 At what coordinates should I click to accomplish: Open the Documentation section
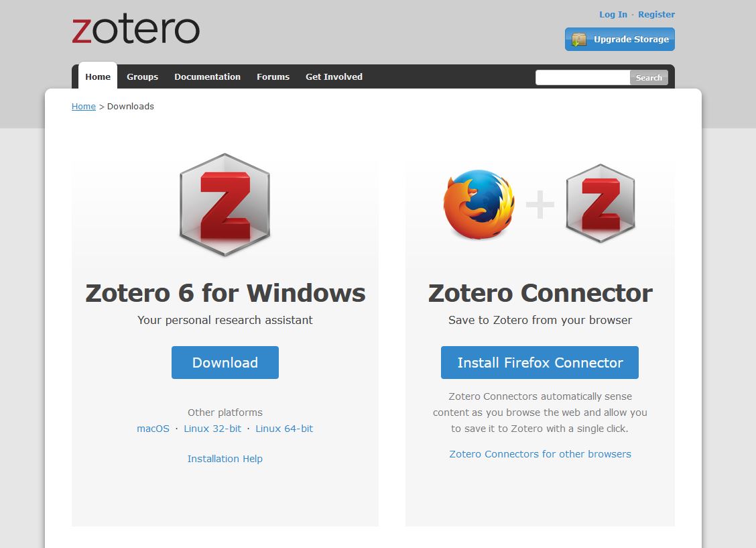pos(207,76)
